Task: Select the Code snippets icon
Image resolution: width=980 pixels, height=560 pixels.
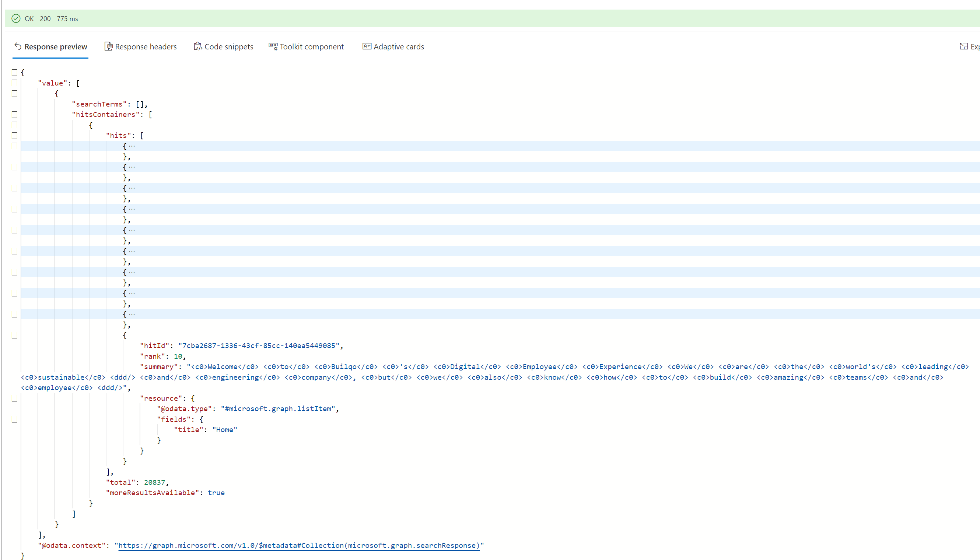Action: point(198,46)
